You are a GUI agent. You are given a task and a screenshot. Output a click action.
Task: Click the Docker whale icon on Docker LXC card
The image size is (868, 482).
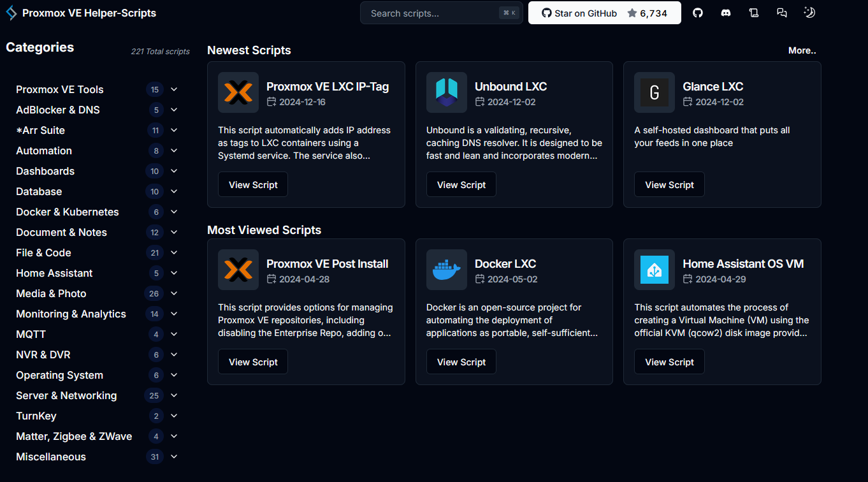446,269
